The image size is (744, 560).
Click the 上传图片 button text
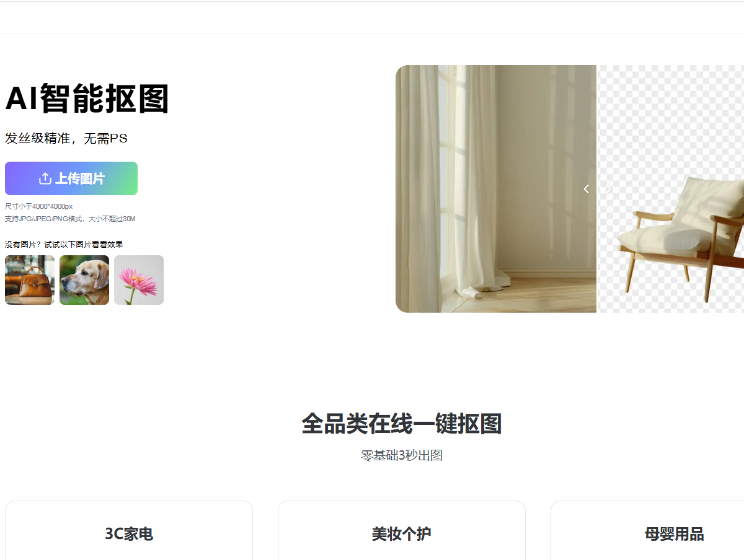[80, 179]
